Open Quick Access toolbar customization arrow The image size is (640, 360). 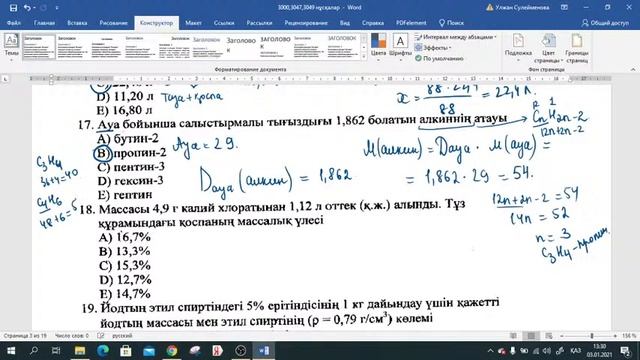pos(57,8)
